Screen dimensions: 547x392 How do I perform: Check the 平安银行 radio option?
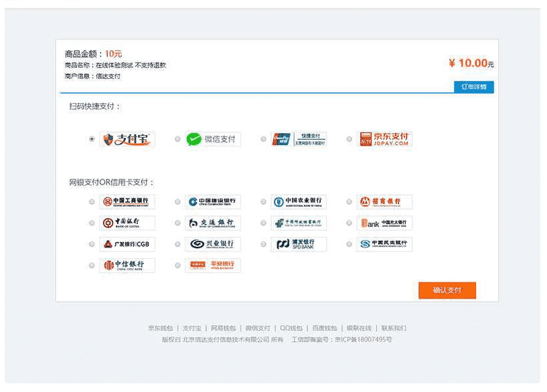(x=177, y=266)
